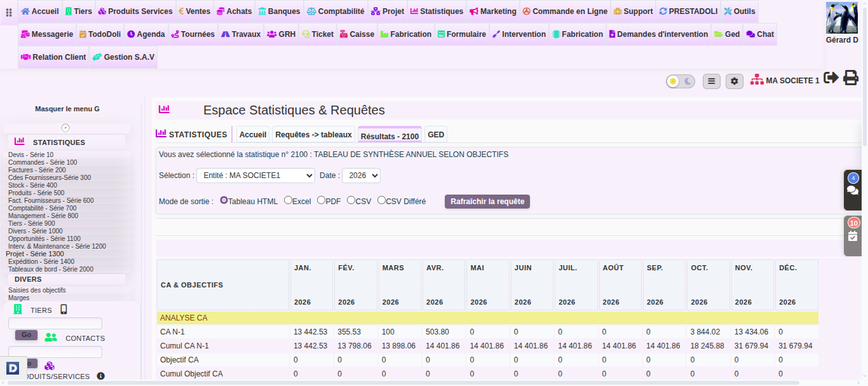The image size is (868, 386).
Task: Click the printer icon
Action: 851,78
